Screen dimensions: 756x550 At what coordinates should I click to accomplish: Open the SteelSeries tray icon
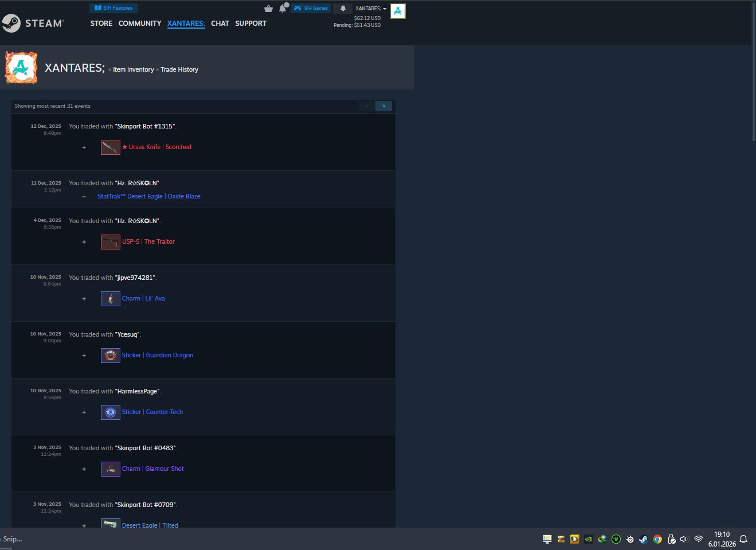pos(630,539)
